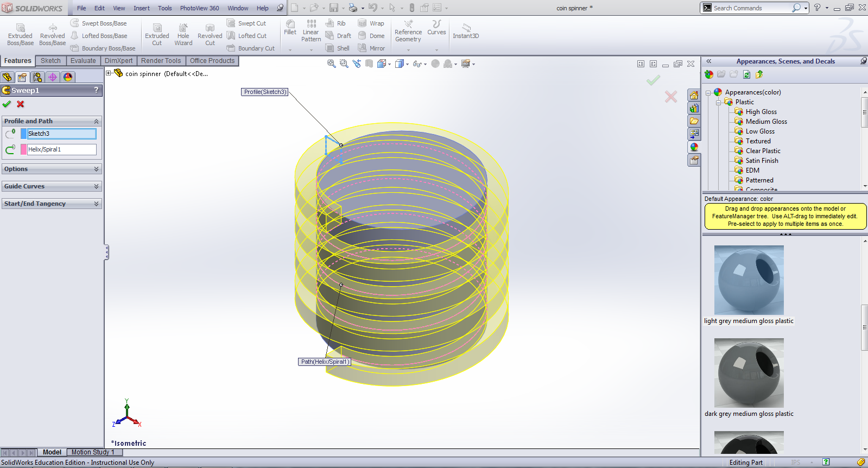Switch to the DimXpert tab
This screenshot has height=468, width=868.
[118, 61]
